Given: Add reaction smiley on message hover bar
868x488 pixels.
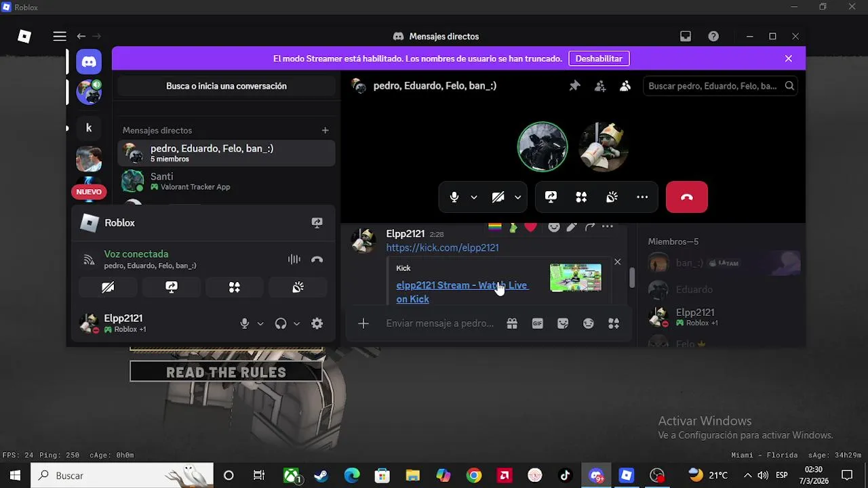Looking at the screenshot, I should tap(554, 227).
